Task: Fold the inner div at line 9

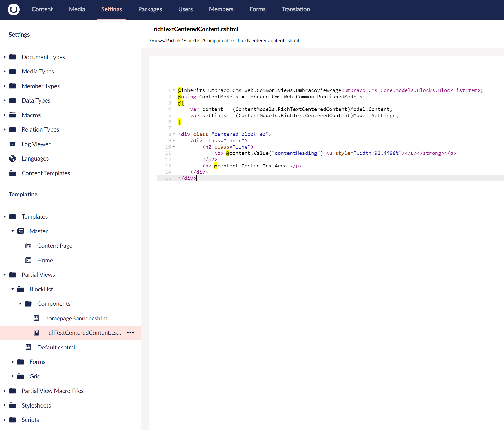Action: [x=174, y=140]
